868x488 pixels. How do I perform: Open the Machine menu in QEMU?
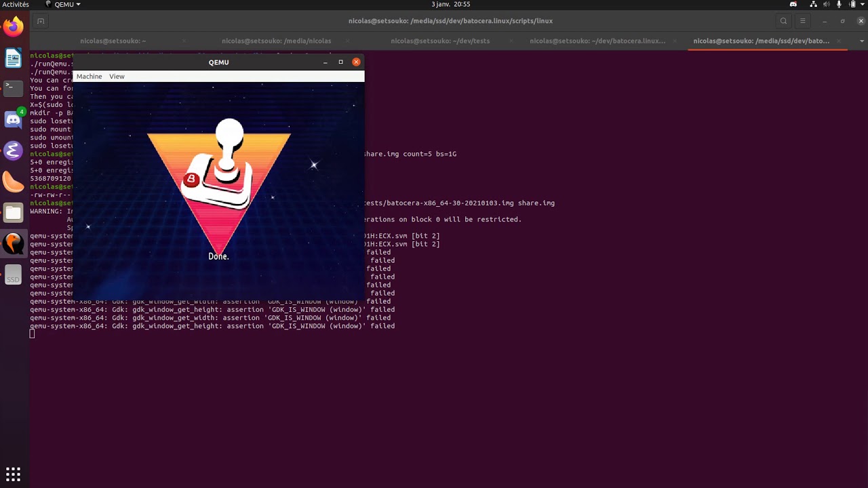coord(89,77)
